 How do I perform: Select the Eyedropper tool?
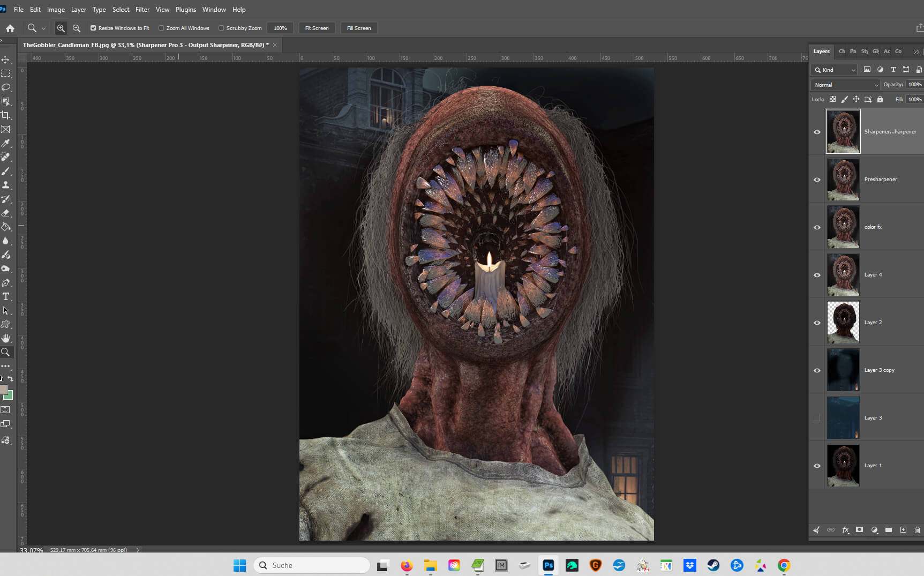[x=6, y=143]
